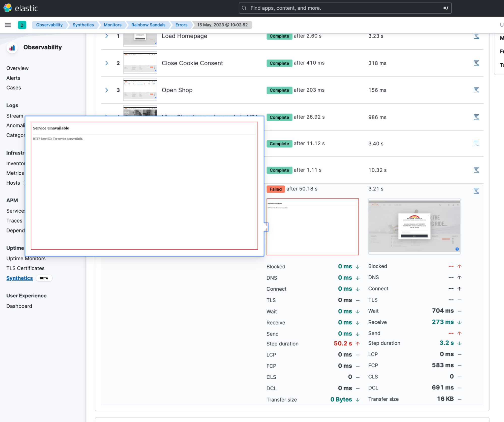504x422 pixels.
Task: Click the step log icon for Failed step
Action: (477, 190)
